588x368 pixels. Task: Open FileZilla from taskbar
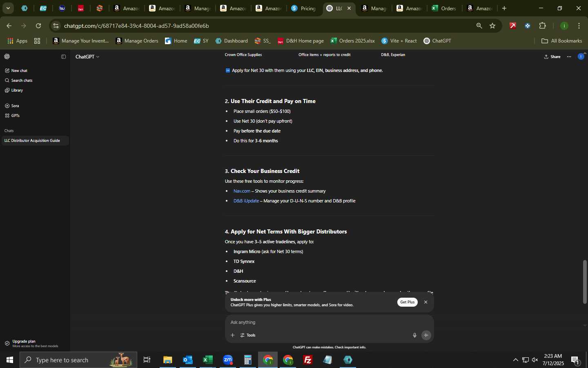click(308, 360)
